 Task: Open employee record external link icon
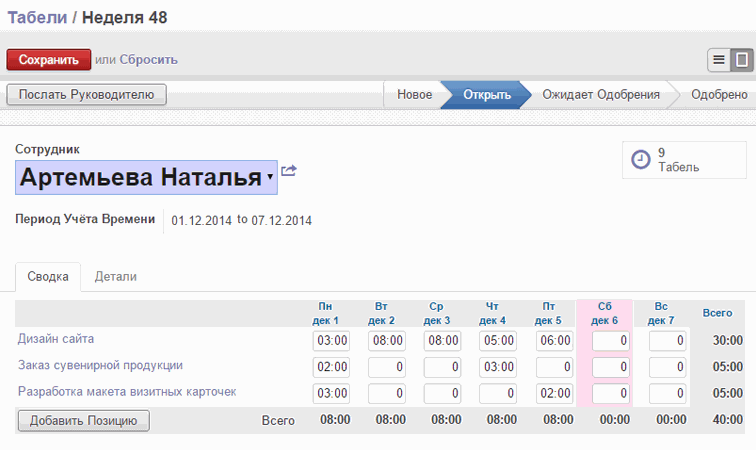click(x=289, y=170)
